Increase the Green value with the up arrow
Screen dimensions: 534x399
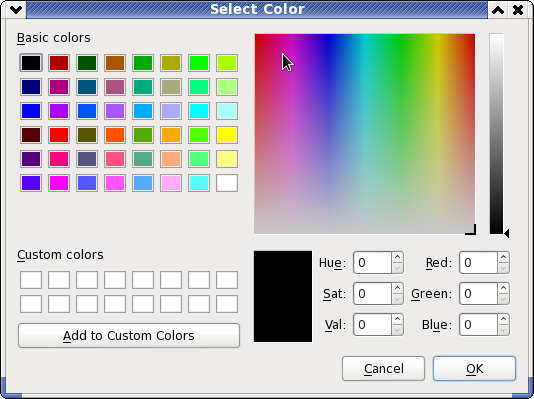(x=503, y=288)
